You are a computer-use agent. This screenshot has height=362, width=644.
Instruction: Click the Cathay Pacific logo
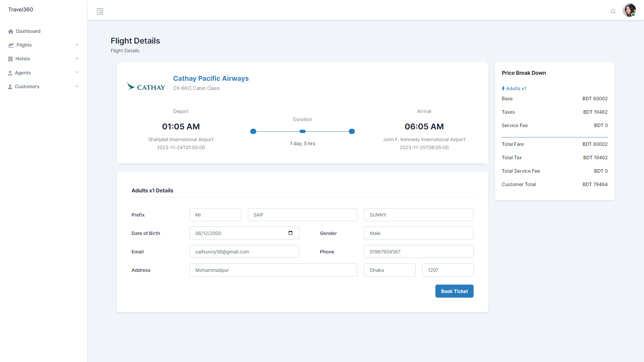point(146,86)
